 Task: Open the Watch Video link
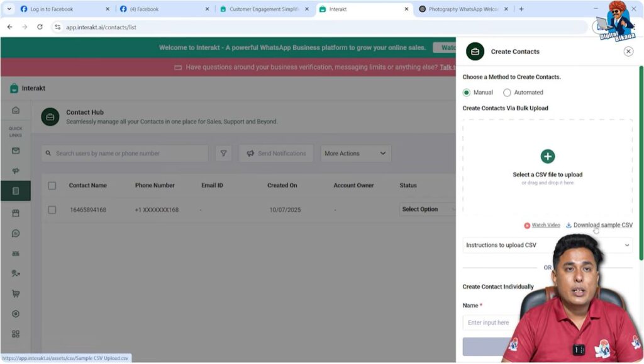(x=545, y=225)
